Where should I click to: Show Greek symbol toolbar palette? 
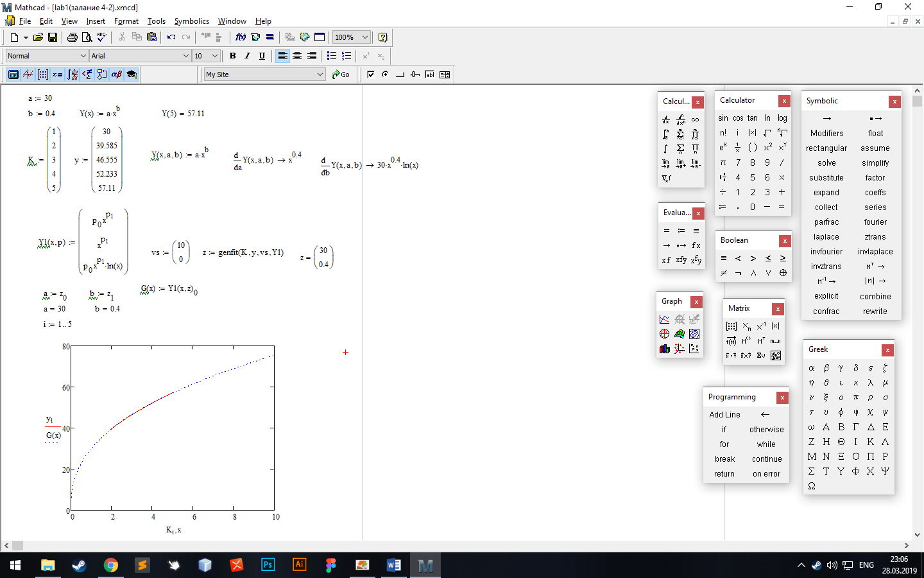(116, 74)
